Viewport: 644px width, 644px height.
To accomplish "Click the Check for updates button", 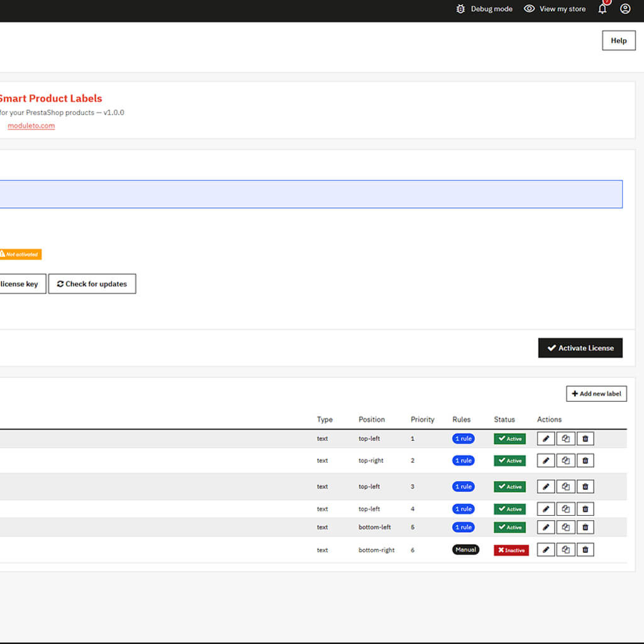I will pos(92,284).
